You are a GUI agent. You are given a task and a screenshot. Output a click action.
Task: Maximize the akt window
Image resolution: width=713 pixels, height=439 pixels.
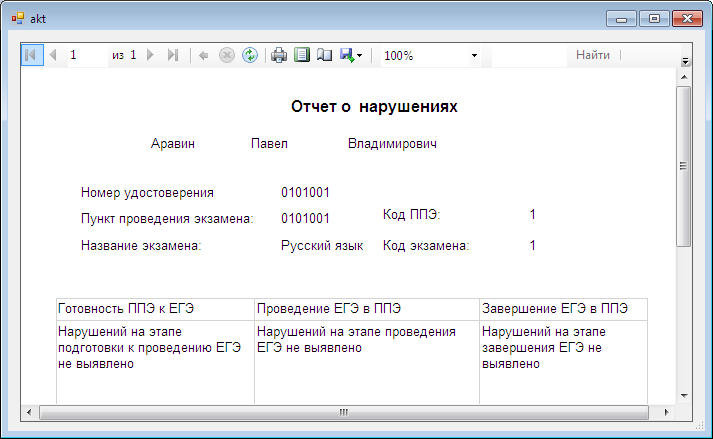point(654,19)
